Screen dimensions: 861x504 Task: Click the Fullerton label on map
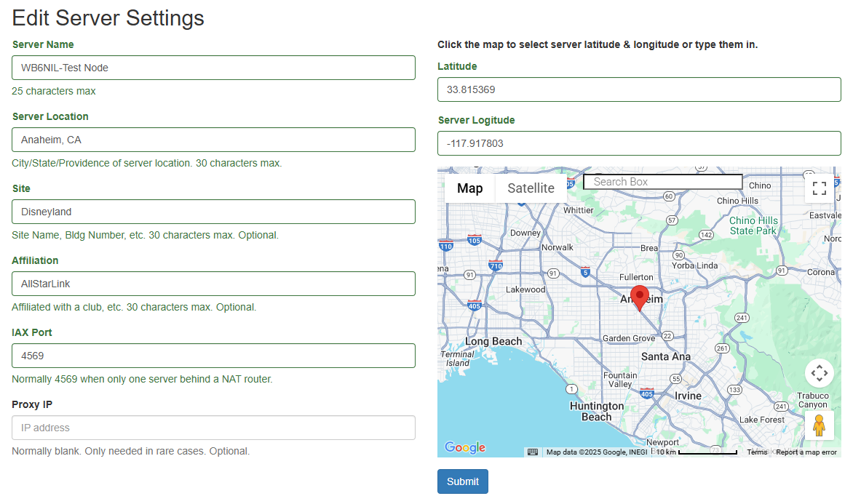(x=636, y=277)
